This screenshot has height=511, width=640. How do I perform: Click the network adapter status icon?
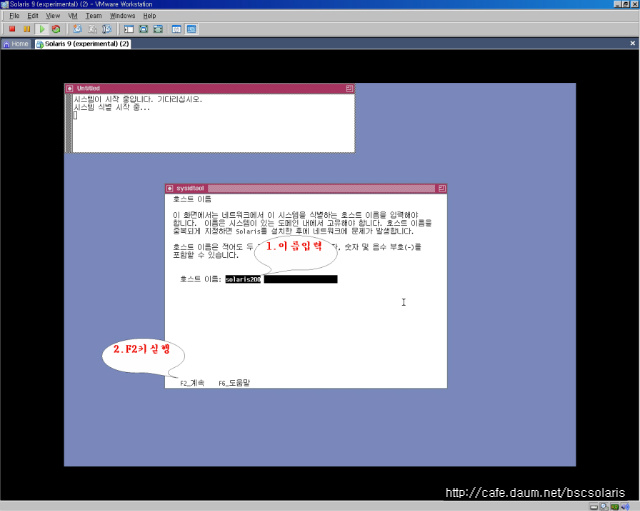tap(614, 507)
